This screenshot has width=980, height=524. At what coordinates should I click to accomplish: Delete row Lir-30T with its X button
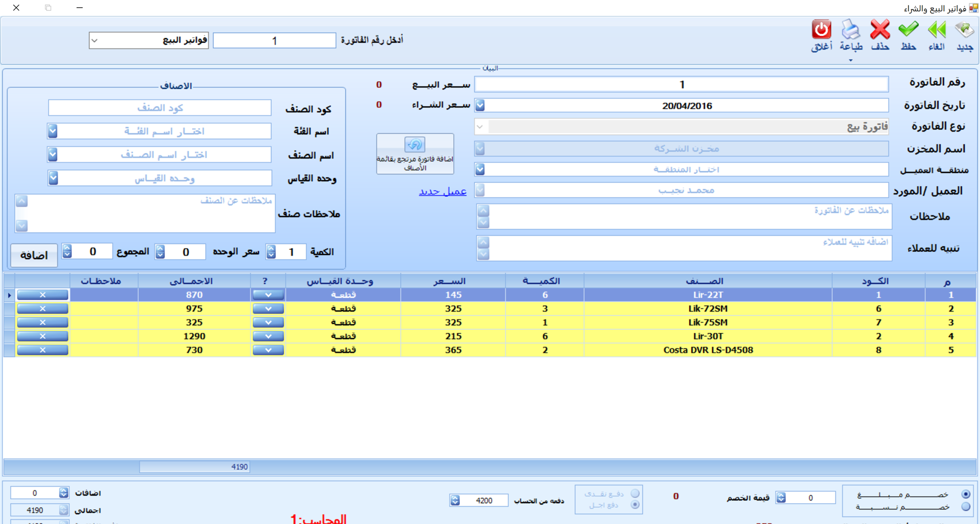43,336
